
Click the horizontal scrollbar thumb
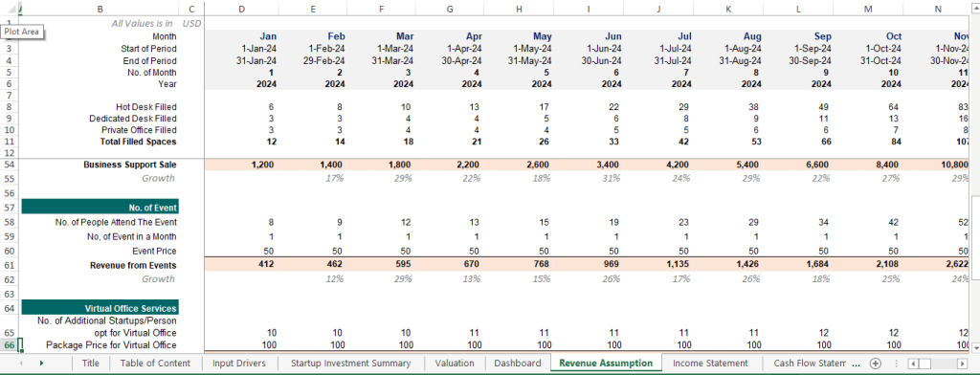pyautogui.click(x=925, y=364)
